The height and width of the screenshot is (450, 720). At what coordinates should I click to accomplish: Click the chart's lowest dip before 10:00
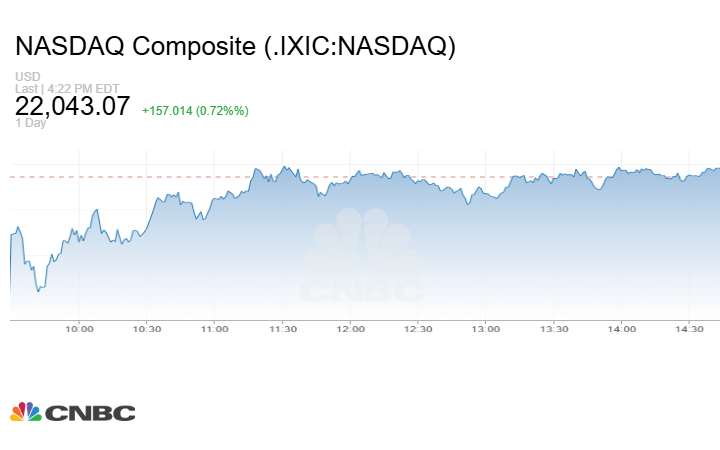click(x=38, y=290)
